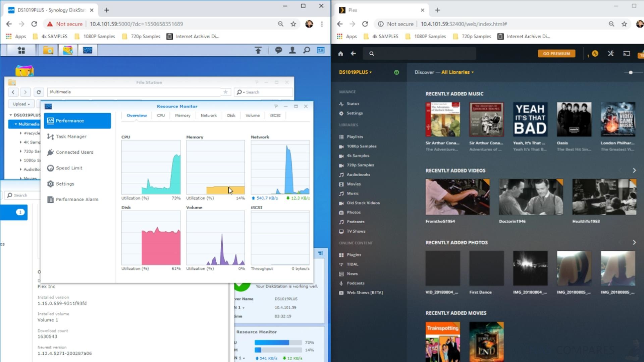Open FromtheG1954 video thumbnail
The image size is (644, 362).
458,197
